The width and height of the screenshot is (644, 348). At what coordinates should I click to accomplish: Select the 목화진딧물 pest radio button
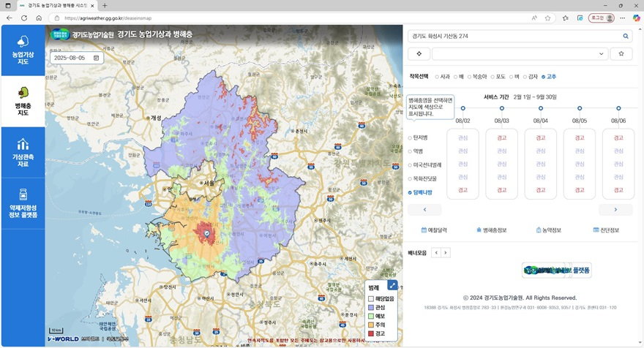click(410, 179)
